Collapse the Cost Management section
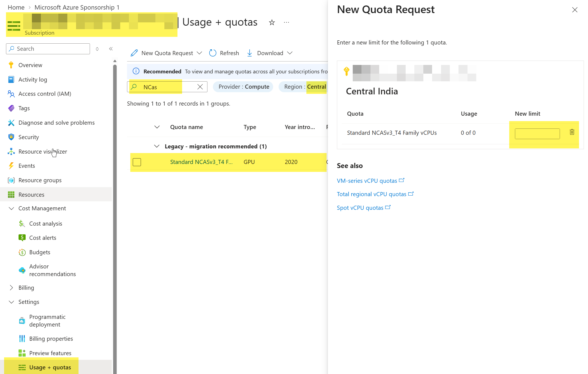Screen dimensions: 588x374 pyautogui.click(x=11, y=208)
